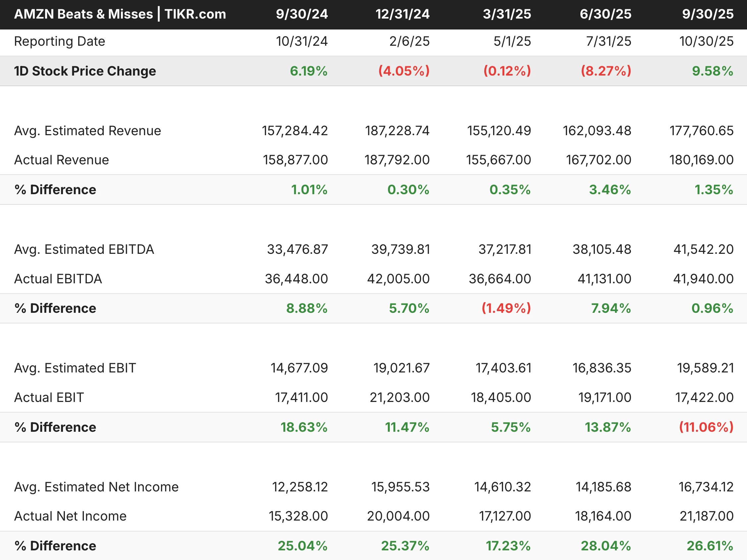This screenshot has height=560, width=747.
Task: Select the Avg. Estimated Revenue row label
Action: [87, 131]
